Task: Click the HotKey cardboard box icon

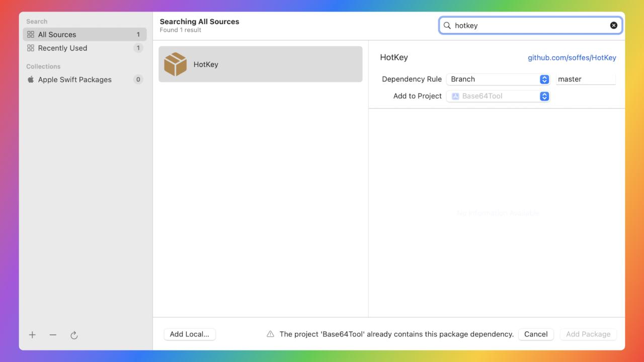Action: [175, 64]
